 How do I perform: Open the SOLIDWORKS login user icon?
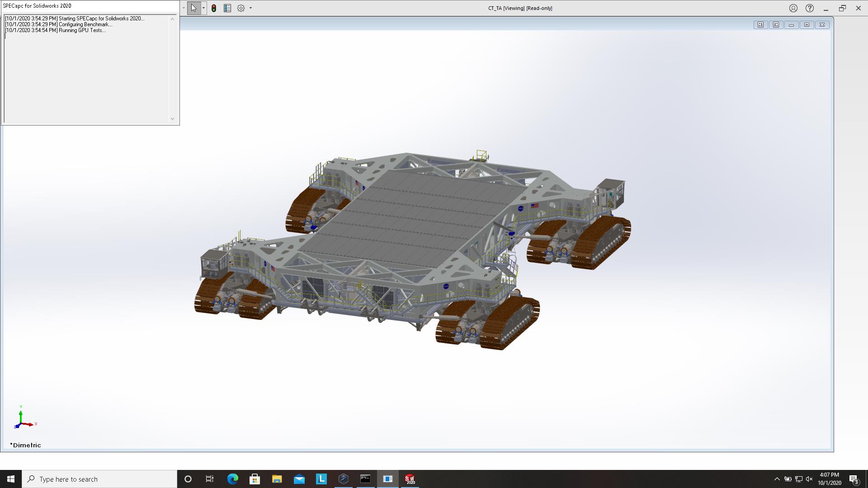point(793,8)
